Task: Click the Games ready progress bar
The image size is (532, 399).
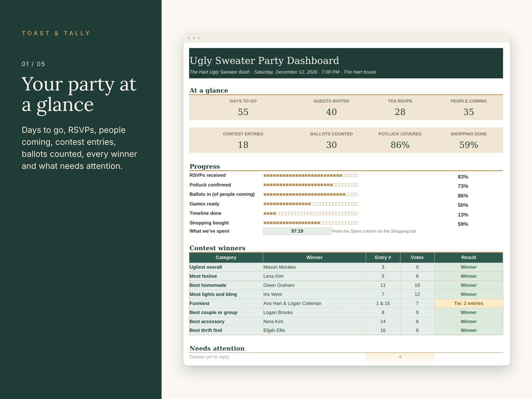Action: pyautogui.click(x=311, y=204)
